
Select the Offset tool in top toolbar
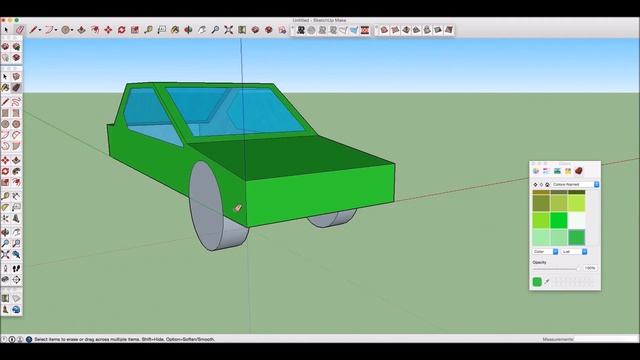point(95,30)
